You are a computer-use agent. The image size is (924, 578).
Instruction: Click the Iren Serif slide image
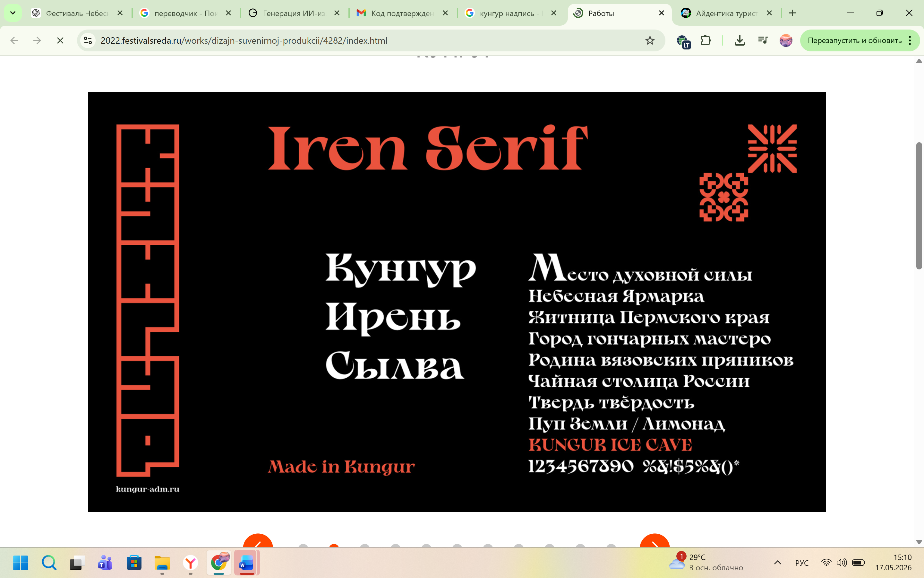pos(457,302)
